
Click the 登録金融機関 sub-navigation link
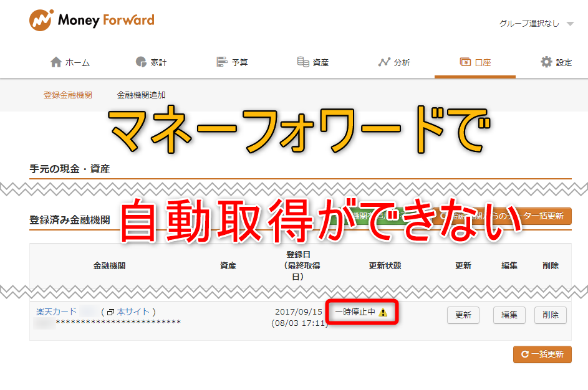click(x=68, y=95)
